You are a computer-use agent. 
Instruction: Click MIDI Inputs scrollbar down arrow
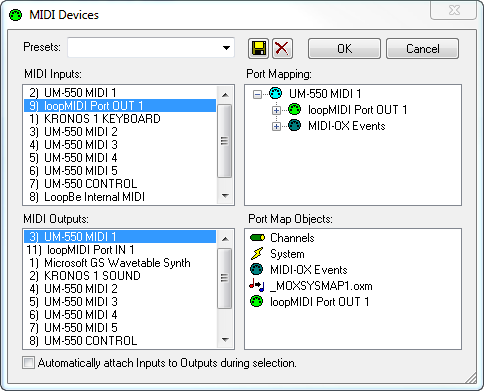pos(225,195)
